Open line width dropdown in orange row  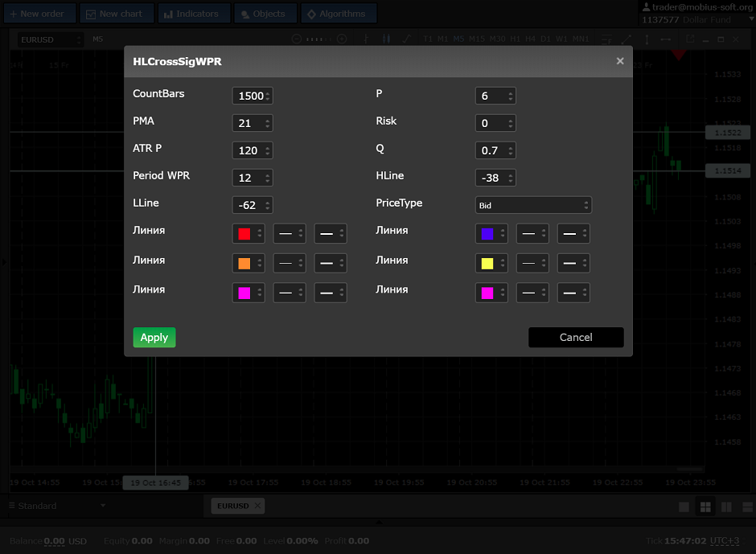pos(331,264)
